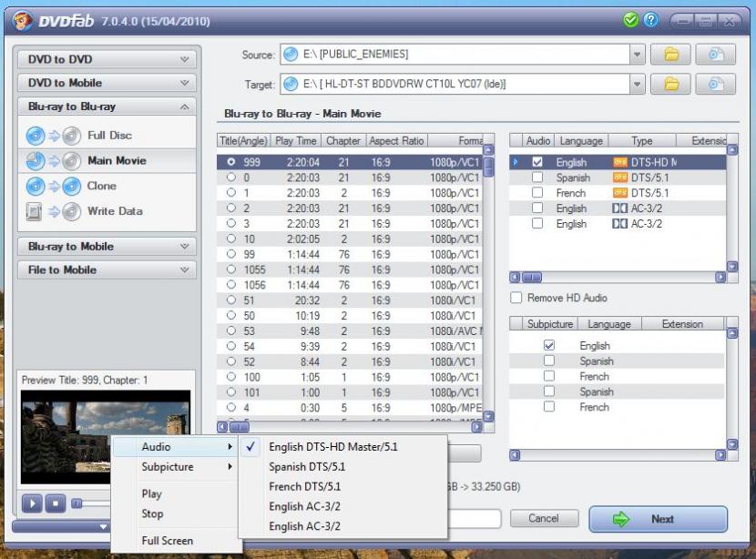
Task: Click the green arrow icon on the Next button
Action: [621, 519]
